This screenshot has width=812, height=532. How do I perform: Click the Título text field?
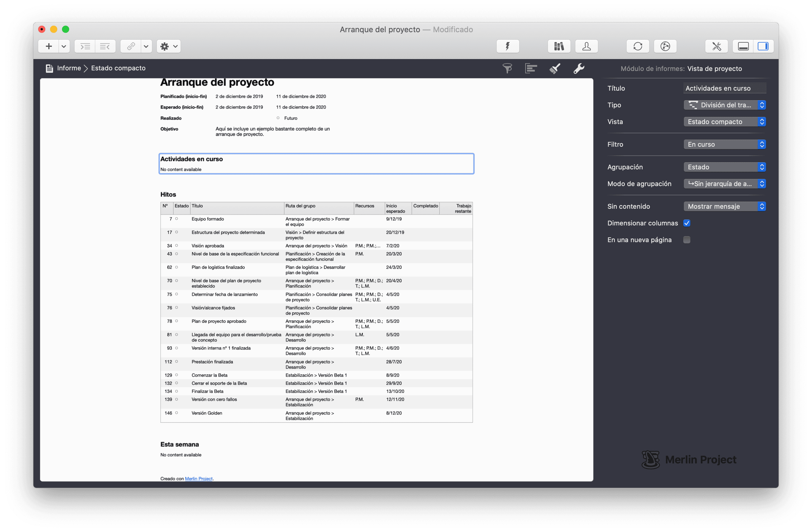[x=725, y=88]
